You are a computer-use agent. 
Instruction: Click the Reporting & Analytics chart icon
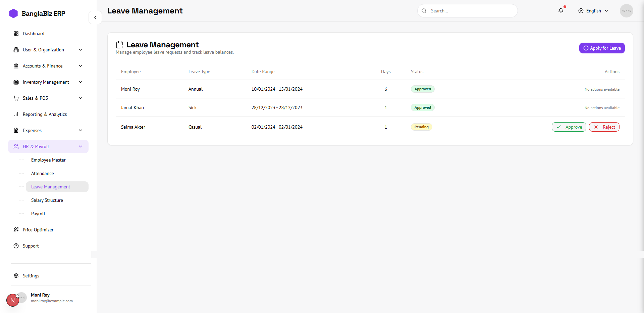(16, 114)
